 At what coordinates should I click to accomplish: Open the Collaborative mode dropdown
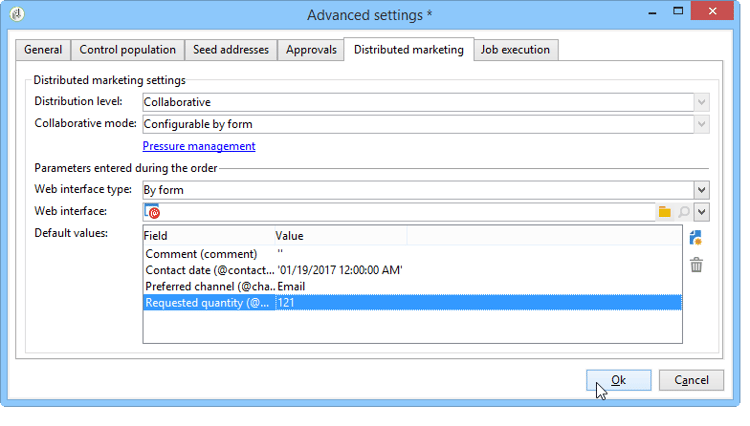(x=701, y=124)
